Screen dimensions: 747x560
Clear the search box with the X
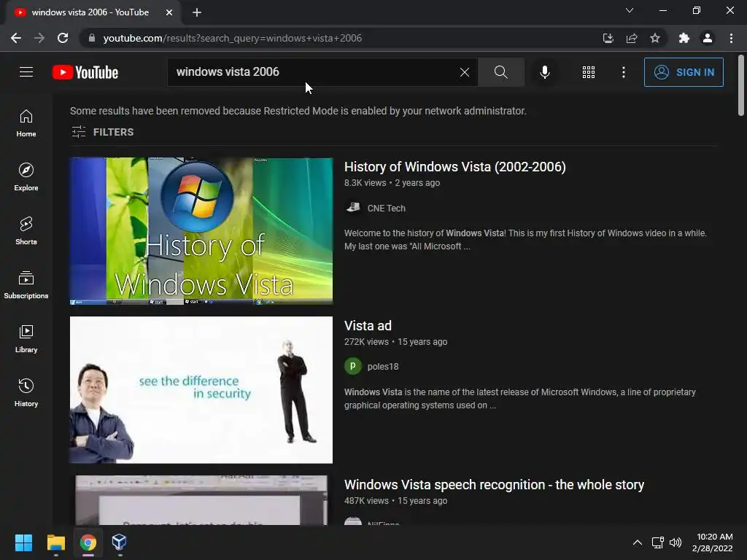[465, 72]
